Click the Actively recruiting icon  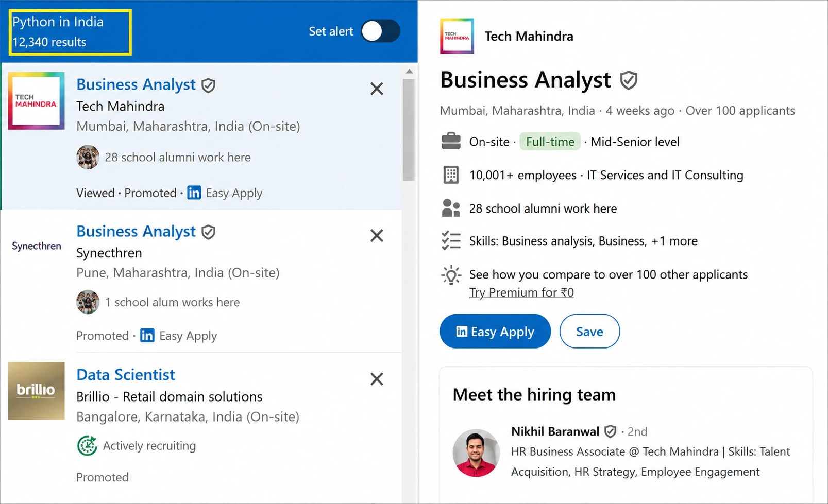87,445
